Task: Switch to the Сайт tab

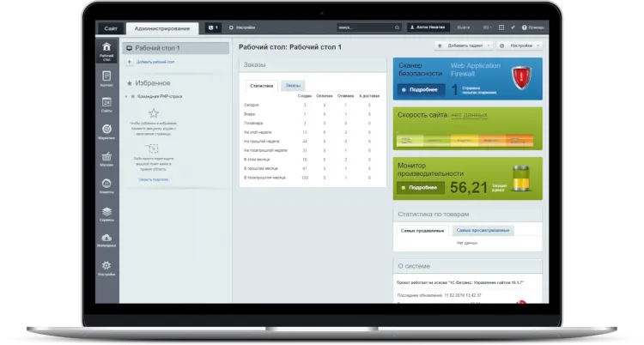Action: click(111, 27)
